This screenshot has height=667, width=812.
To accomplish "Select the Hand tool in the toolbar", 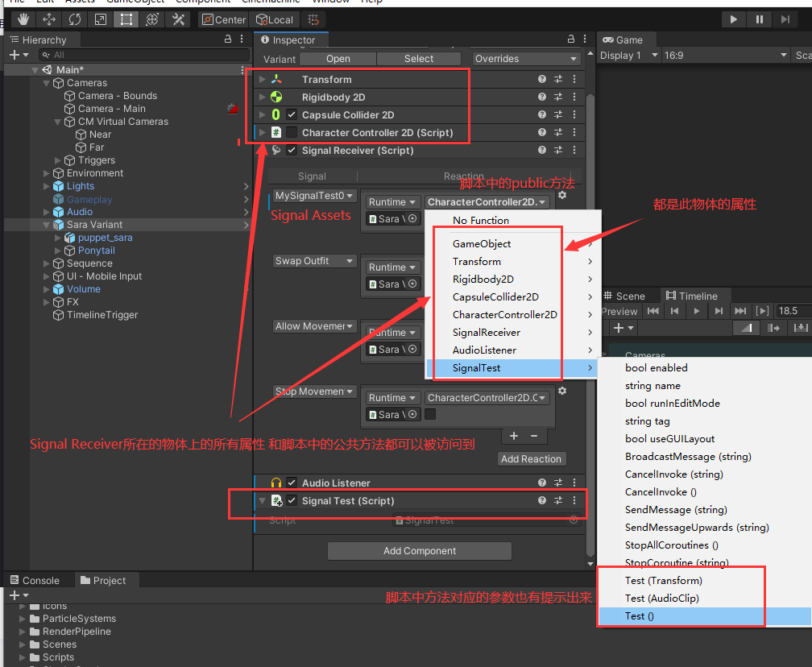I will (x=23, y=19).
